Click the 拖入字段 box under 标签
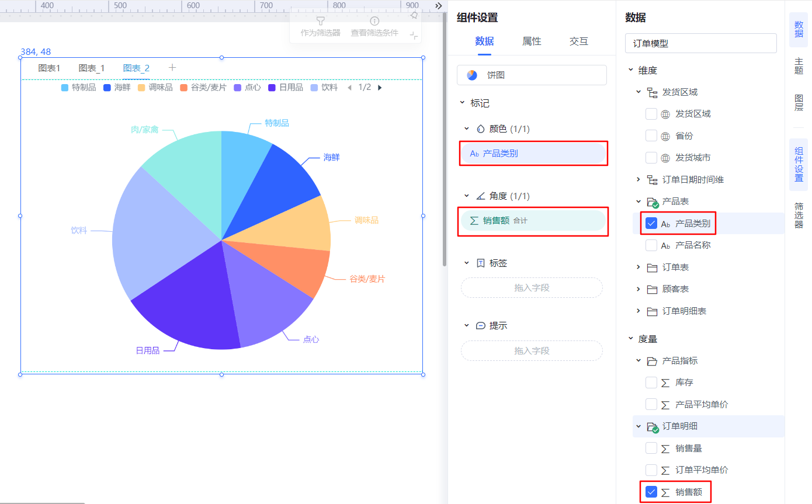Viewport: 812px width, 504px height. (x=532, y=288)
